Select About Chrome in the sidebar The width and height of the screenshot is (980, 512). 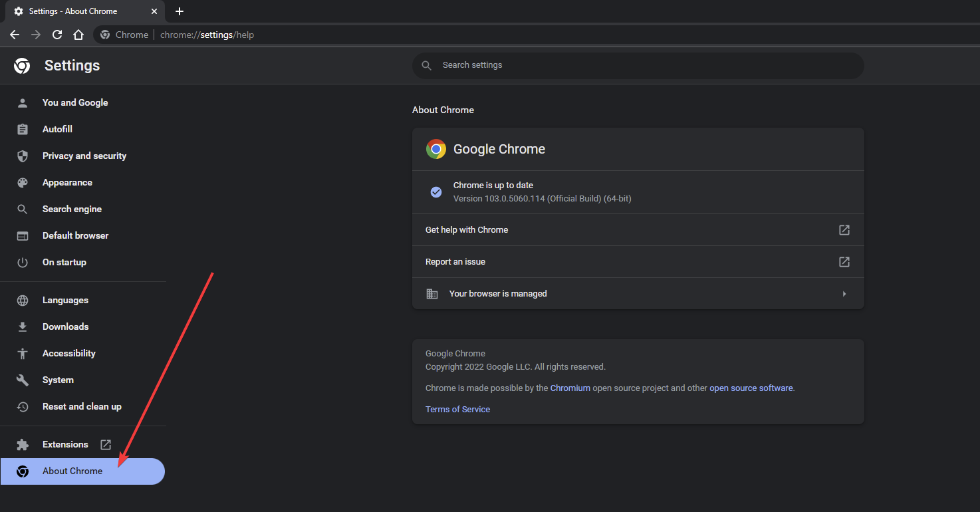tap(82, 471)
